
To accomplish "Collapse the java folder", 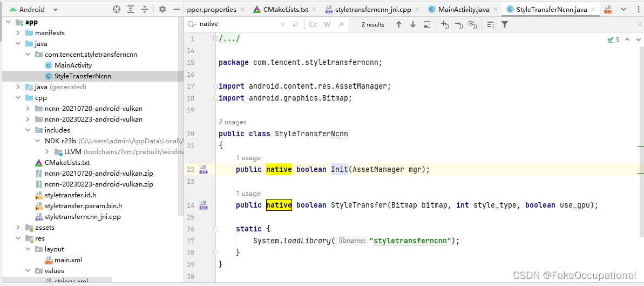I will 18,44.
